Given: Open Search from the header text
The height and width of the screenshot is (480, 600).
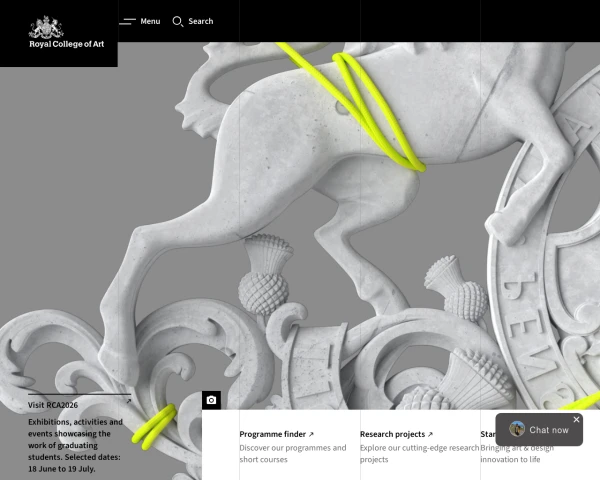Looking at the screenshot, I should [201, 21].
